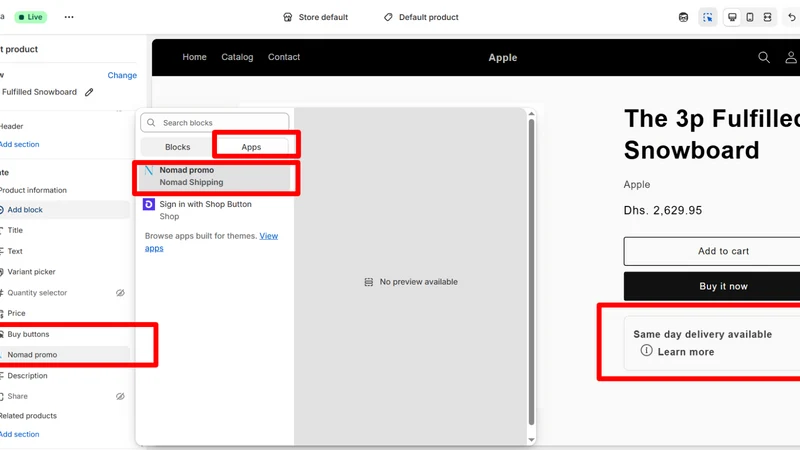Toggle visibility of Share block
The width and height of the screenshot is (800, 450).
point(120,396)
